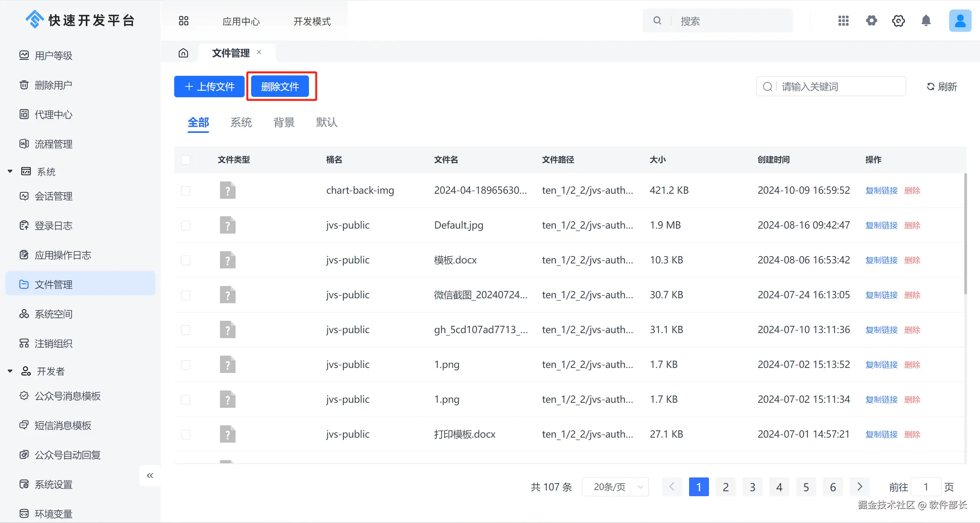Screen dimensions: 980x523
Task: Click the home icon tab
Action: point(183,53)
